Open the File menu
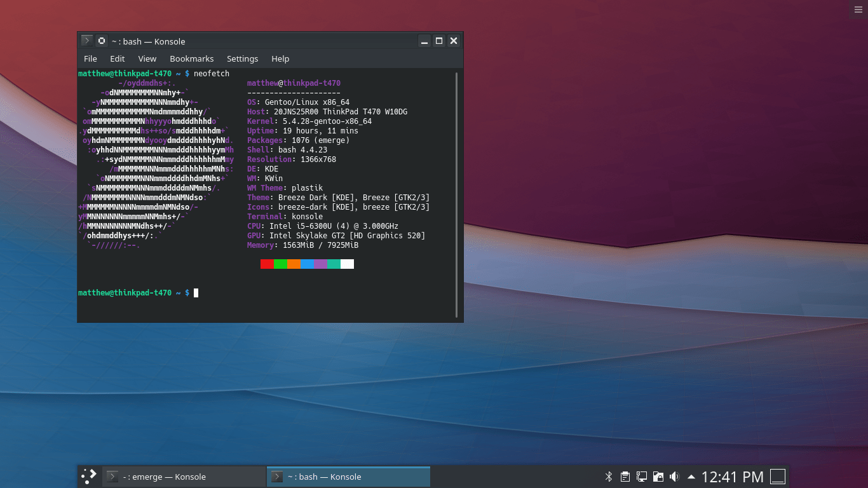 [x=90, y=58]
